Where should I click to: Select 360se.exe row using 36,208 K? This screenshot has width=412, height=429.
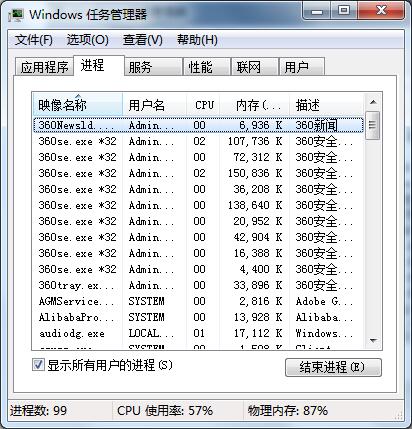point(198,189)
